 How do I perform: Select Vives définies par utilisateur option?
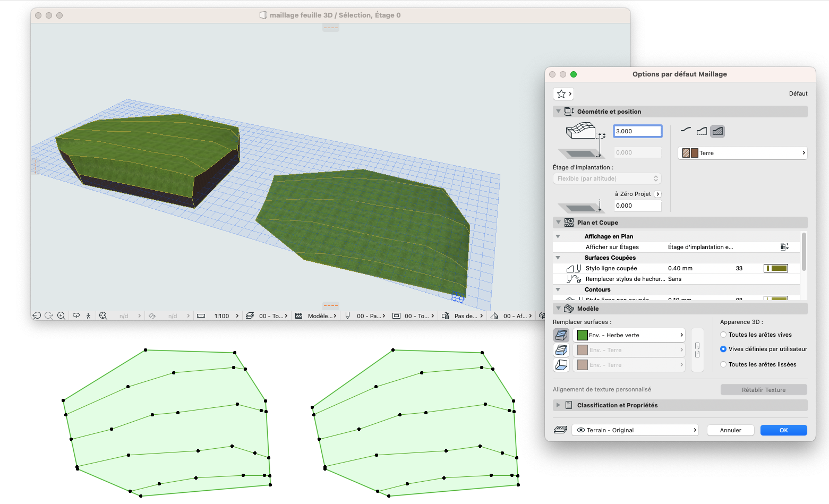click(764, 349)
